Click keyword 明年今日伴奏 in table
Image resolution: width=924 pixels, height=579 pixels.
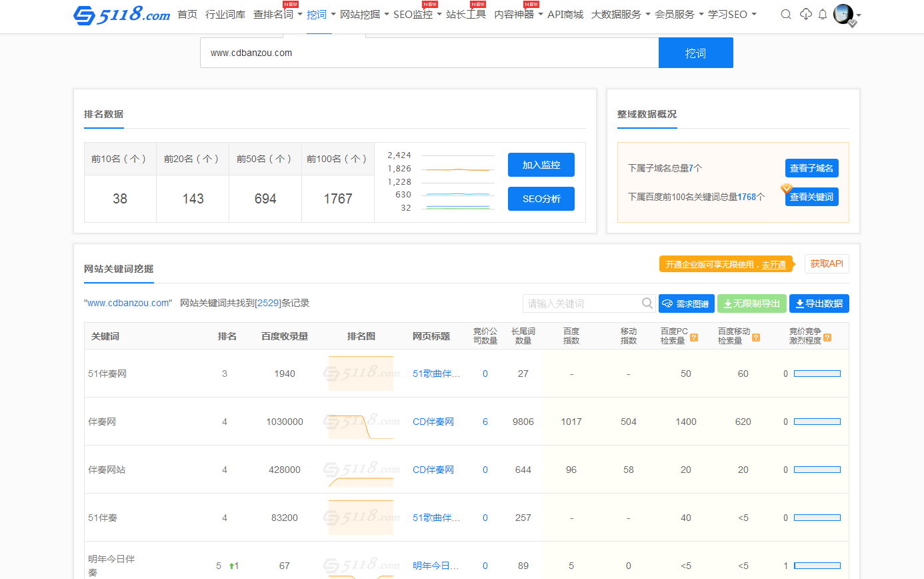(x=111, y=566)
